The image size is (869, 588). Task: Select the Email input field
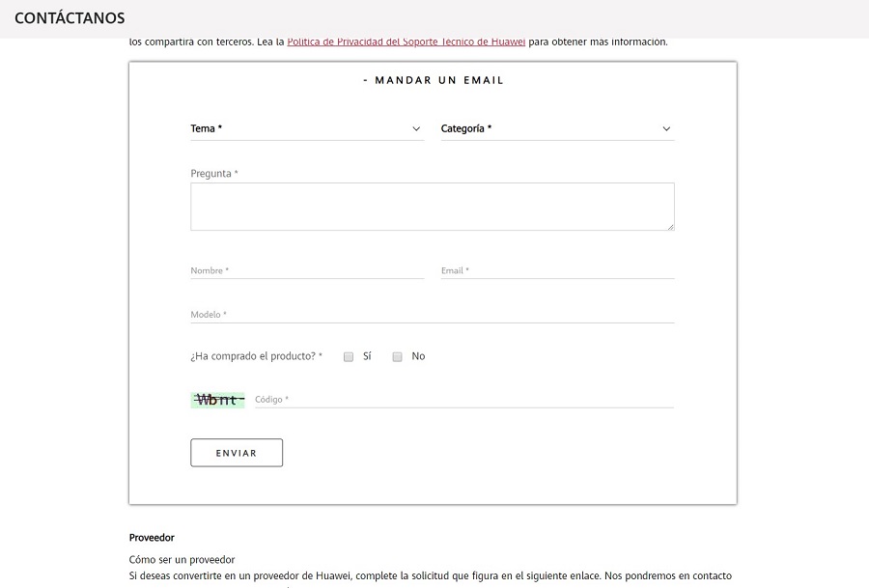556,271
